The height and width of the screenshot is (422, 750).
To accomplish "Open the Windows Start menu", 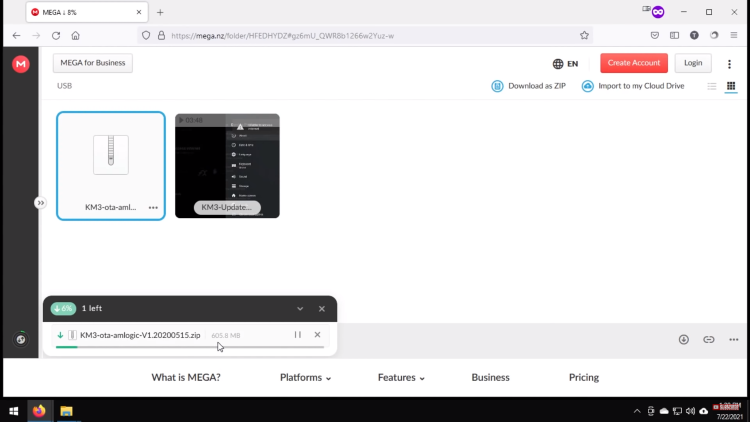I will coord(13,411).
